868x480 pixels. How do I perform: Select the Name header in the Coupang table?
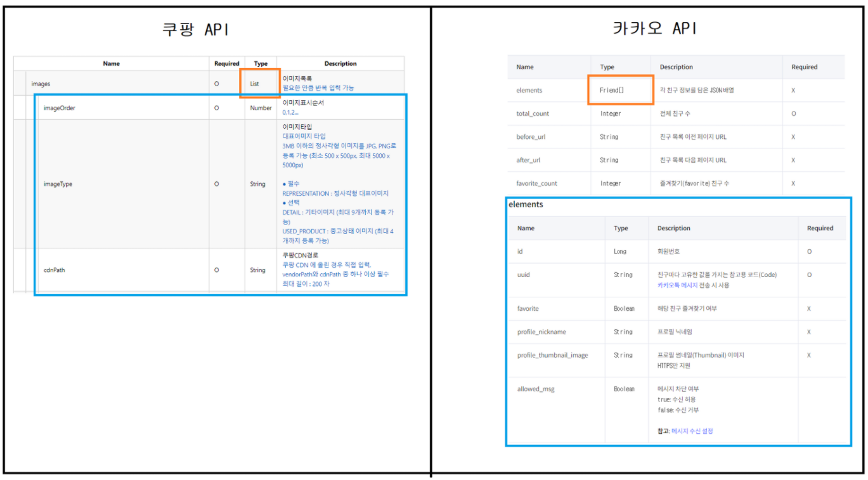coord(112,63)
